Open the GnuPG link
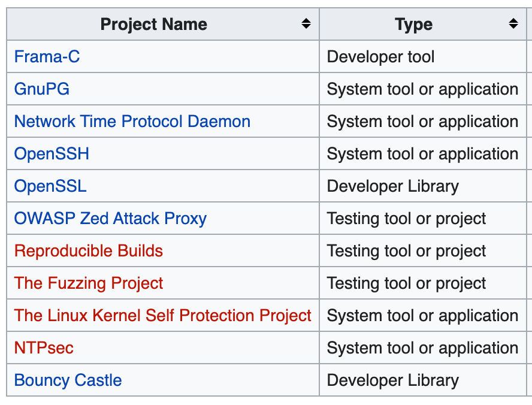 [x=42, y=89]
